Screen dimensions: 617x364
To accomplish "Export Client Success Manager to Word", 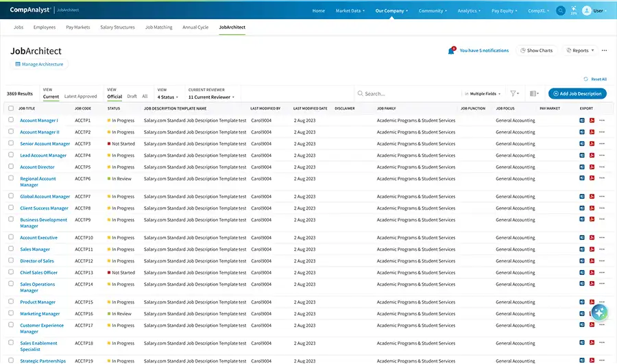I will tap(582, 208).
